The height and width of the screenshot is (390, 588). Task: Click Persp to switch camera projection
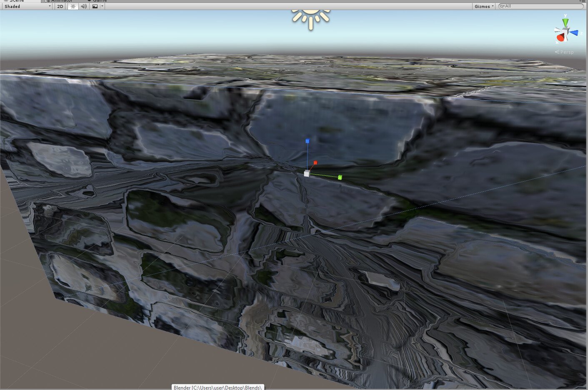tap(567, 52)
